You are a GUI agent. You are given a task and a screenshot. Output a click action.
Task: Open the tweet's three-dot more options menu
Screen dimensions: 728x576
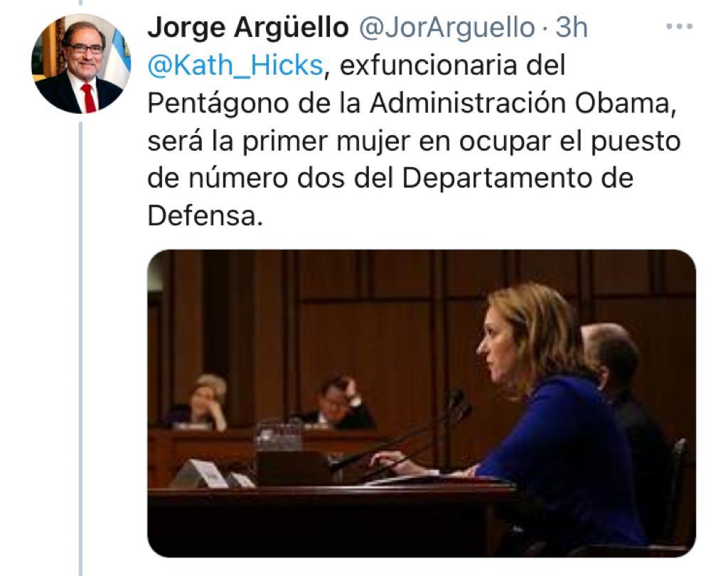(679, 26)
